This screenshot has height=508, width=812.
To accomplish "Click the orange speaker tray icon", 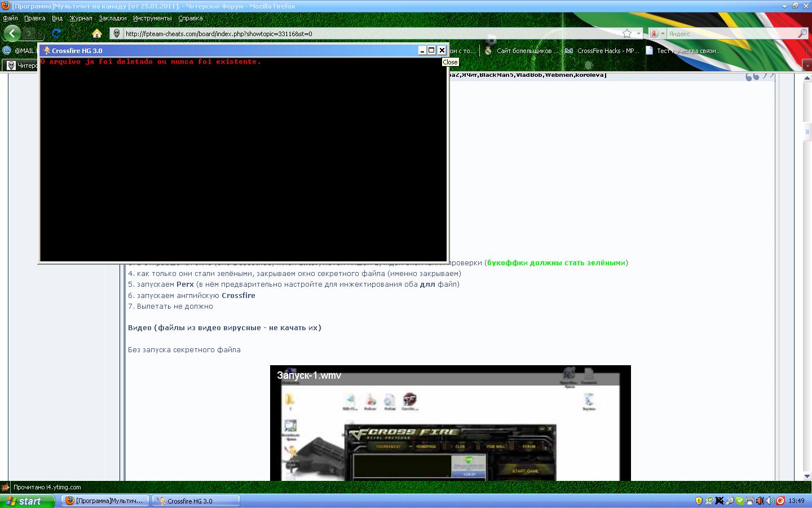I will point(760,501).
